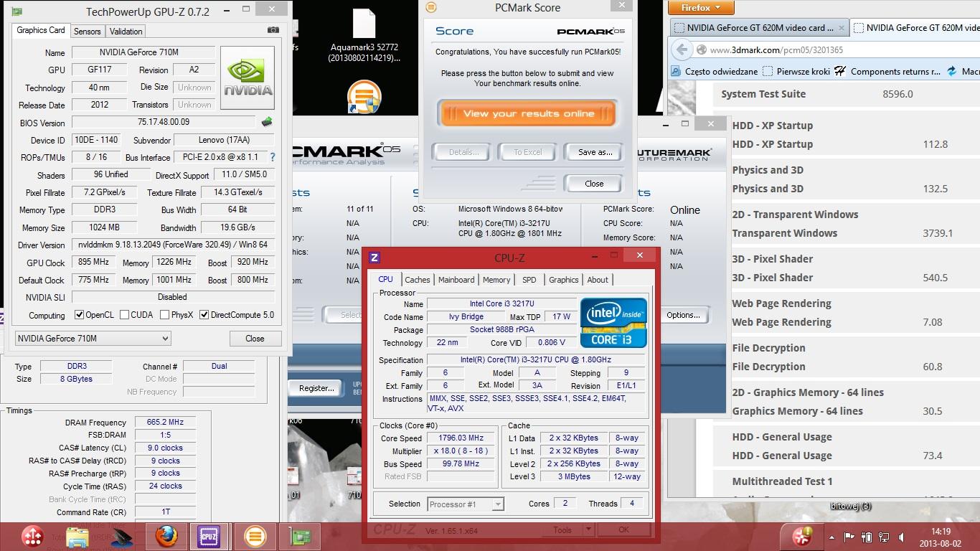
Task: Switch to CPU-Z Graphics tab
Action: (564, 280)
